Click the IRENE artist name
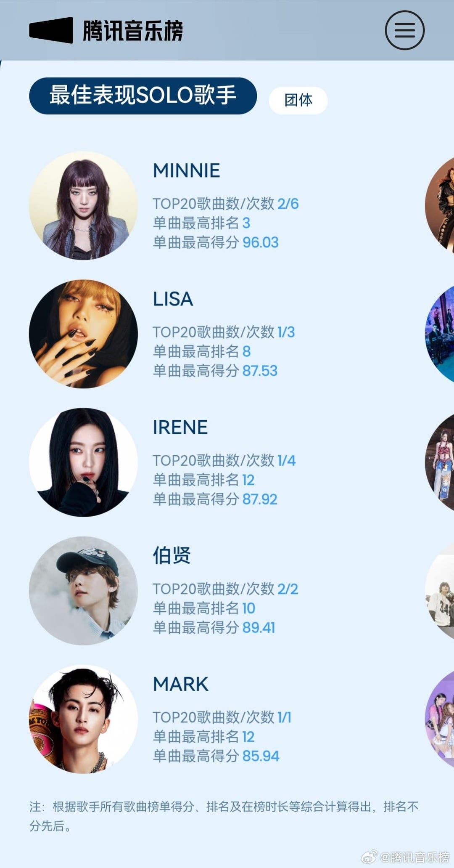 (180, 427)
